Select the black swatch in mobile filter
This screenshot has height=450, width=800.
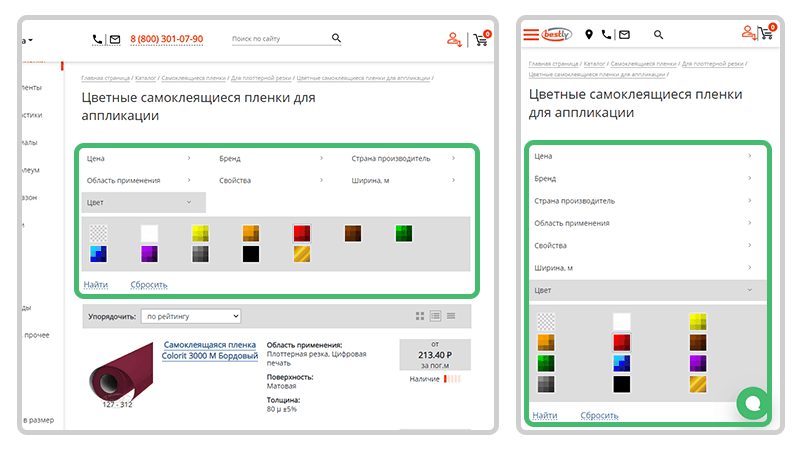point(621,384)
